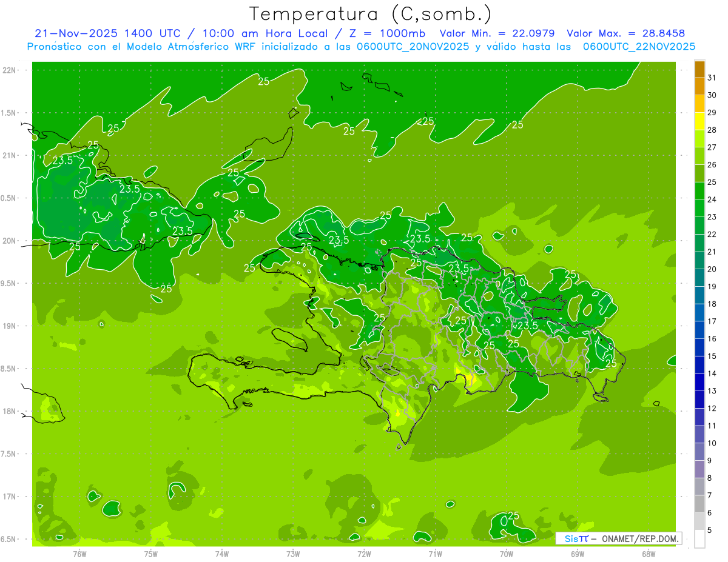This screenshot has width=728, height=562.
Task: Click the 21N latitude axis label
Action: click(8, 155)
